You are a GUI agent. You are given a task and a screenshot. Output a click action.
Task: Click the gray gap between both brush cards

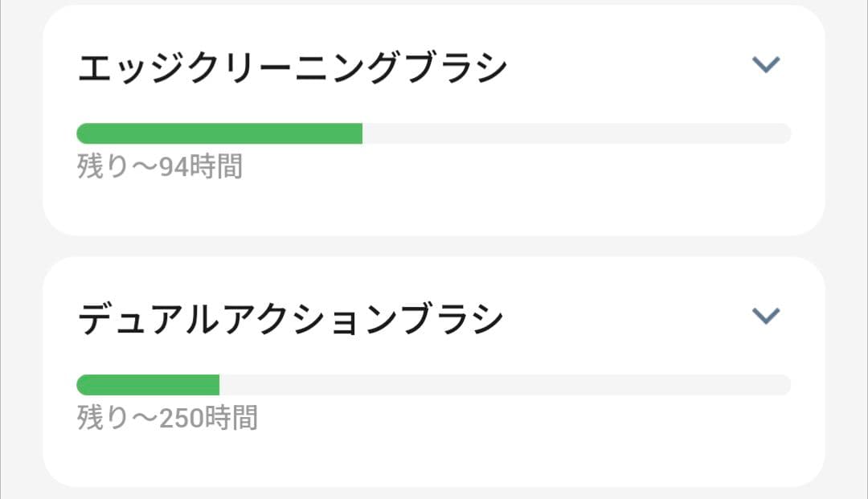click(434, 246)
